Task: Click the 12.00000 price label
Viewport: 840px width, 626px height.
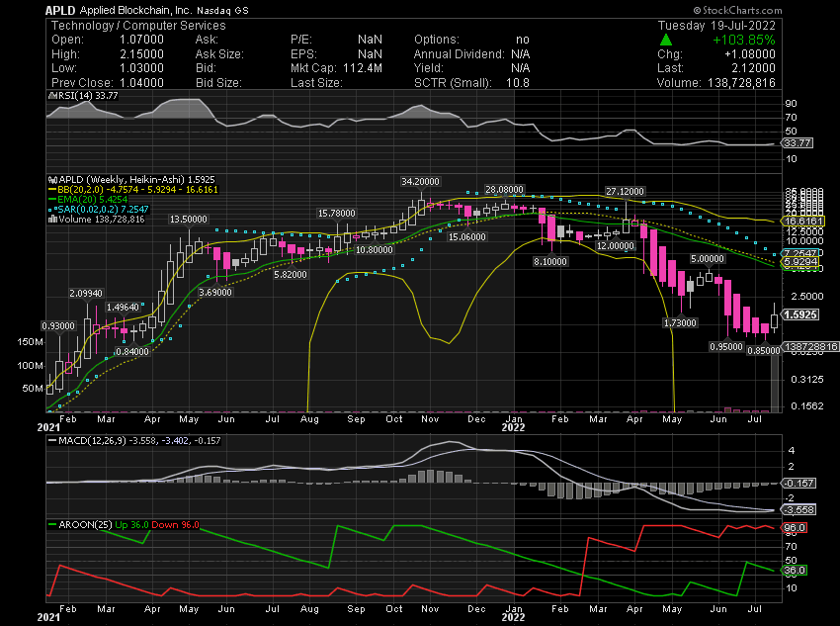Action: click(x=616, y=246)
